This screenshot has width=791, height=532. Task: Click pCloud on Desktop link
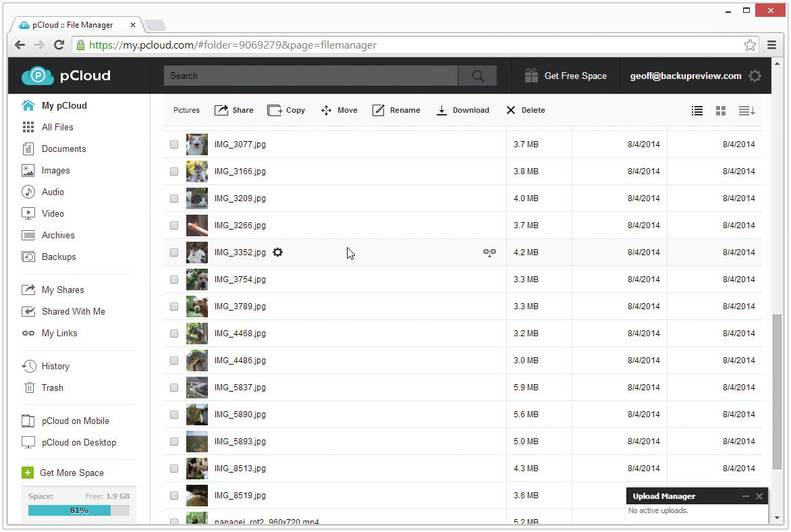[69, 443]
